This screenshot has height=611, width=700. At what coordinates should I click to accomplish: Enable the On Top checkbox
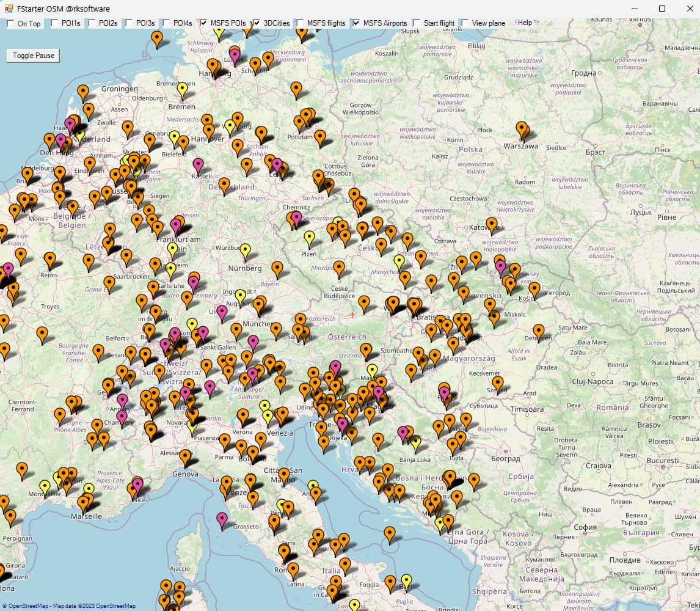point(12,23)
